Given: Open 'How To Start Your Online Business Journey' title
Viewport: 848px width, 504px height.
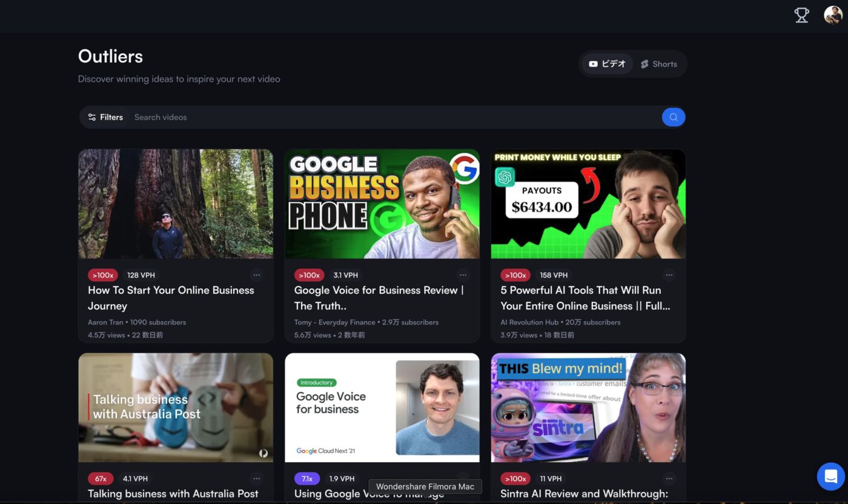Looking at the screenshot, I should [171, 298].
